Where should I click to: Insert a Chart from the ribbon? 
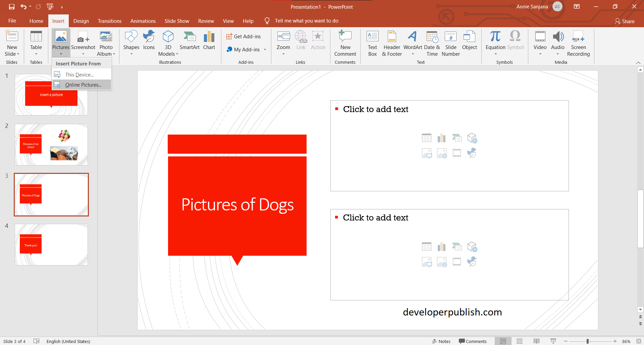coord(209,40)
